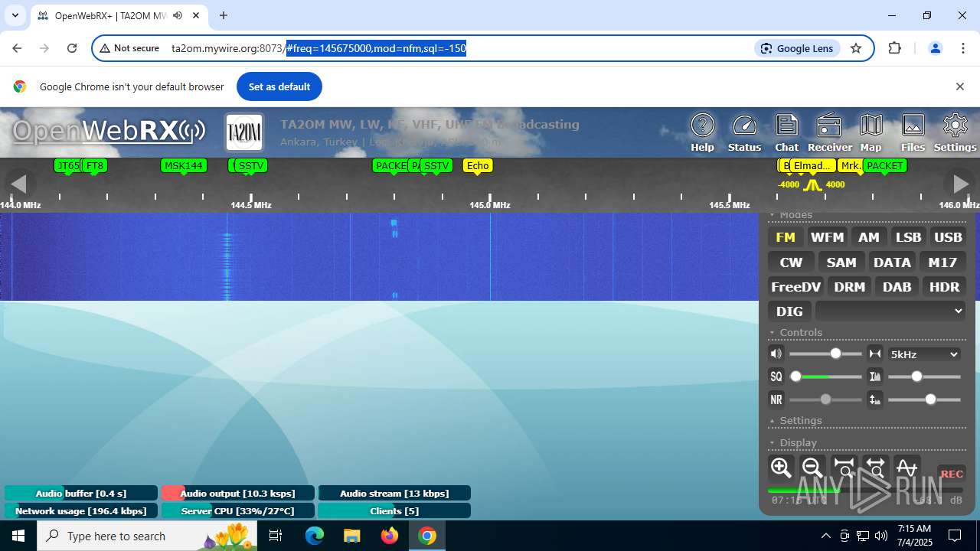Open a new browser tab
The height and width of the screenshot is (551, 980).
pos(224,15)
